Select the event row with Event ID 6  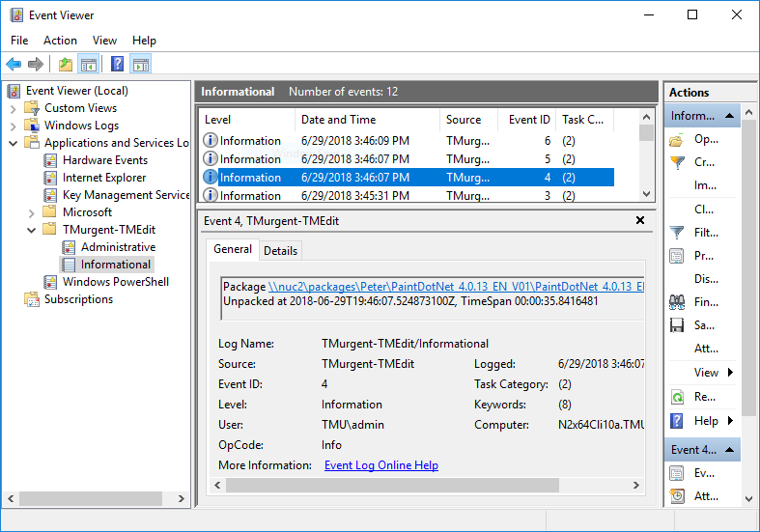pyautogui.click(x=408, y=141)
